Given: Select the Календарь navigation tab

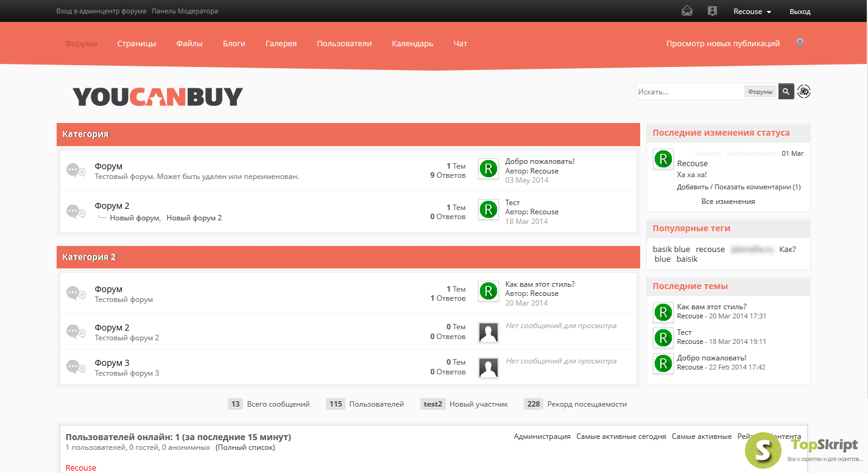Looking at the screenshot, I should point(412,43).
